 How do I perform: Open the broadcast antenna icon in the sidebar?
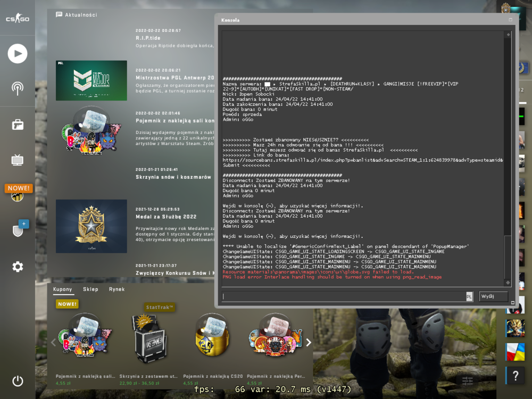point(18,88)
